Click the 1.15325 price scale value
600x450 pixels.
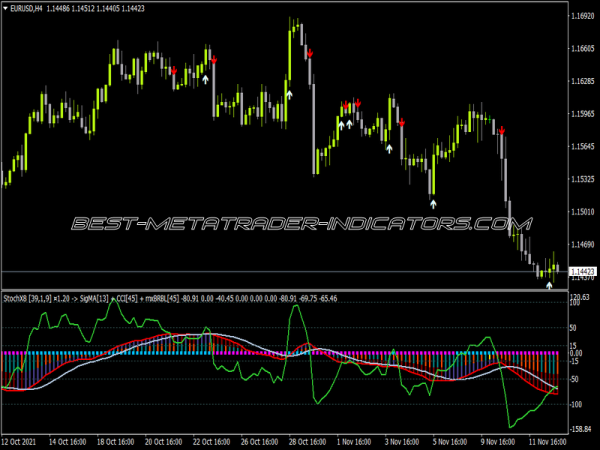tap(583, 179)
